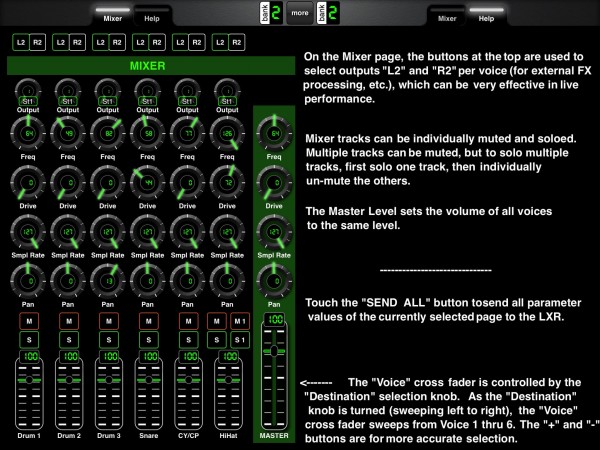Open the left Help tab
This screenshot has height=450, width=600.
tap(152, 16)
